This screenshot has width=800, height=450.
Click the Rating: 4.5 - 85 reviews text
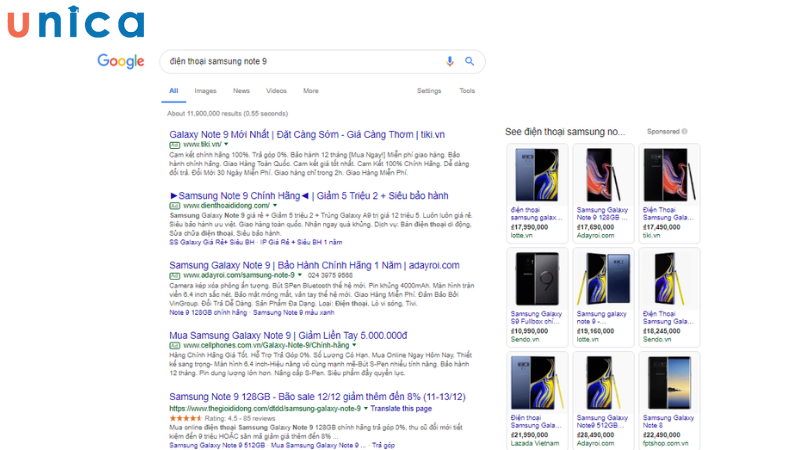240,418
